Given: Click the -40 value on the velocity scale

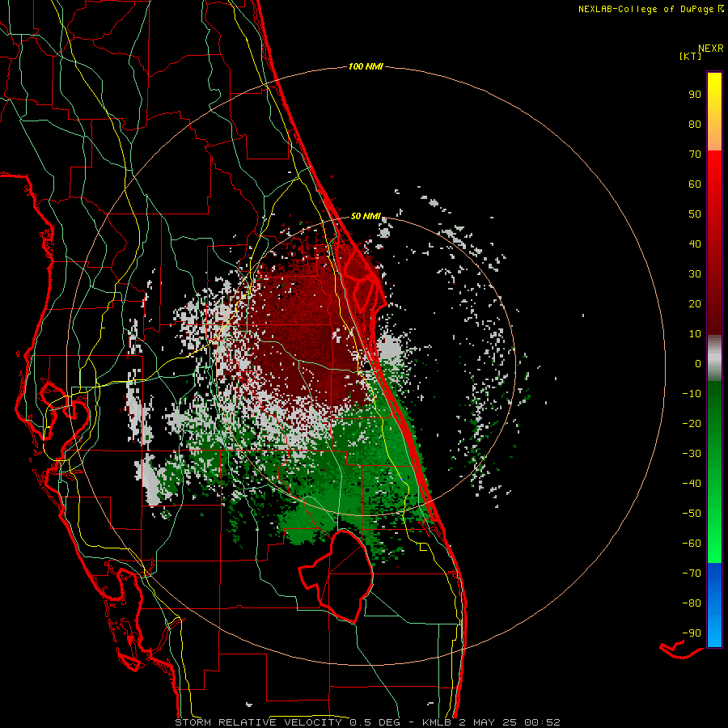Looking at the screenshot, I should pos(692,484).
